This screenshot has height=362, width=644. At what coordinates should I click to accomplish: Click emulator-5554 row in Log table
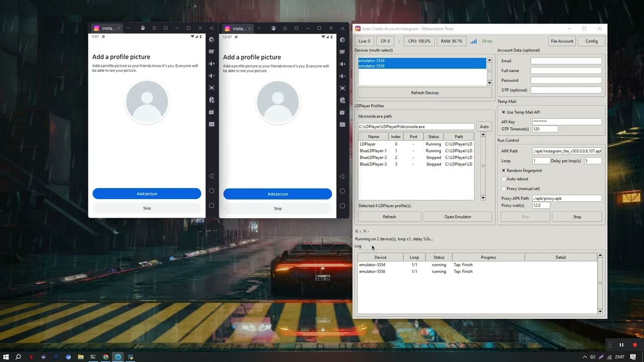click(478, 264)
